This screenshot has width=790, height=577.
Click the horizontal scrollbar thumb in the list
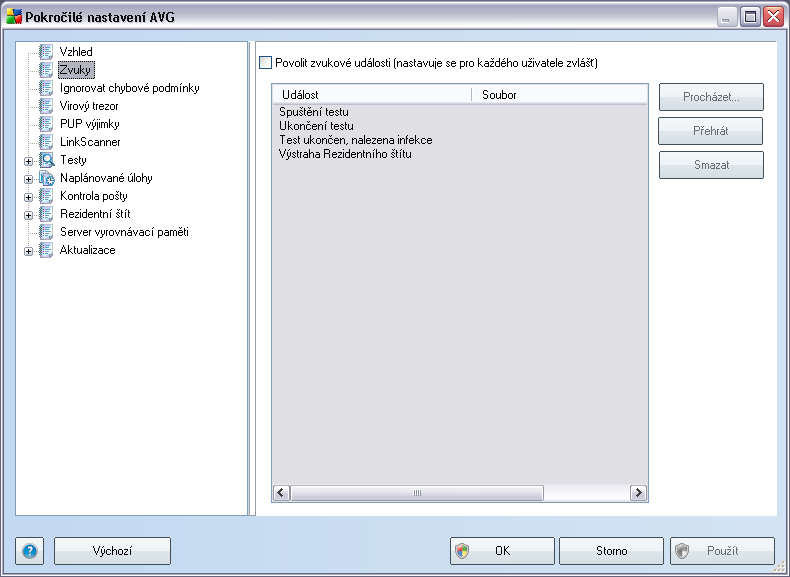[x=417, y=493]
